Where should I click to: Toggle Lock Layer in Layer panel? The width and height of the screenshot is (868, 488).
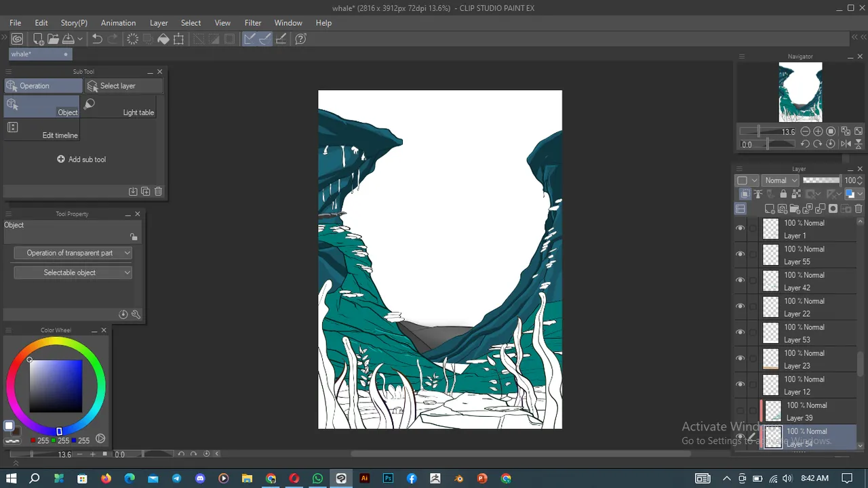[783, 195]
